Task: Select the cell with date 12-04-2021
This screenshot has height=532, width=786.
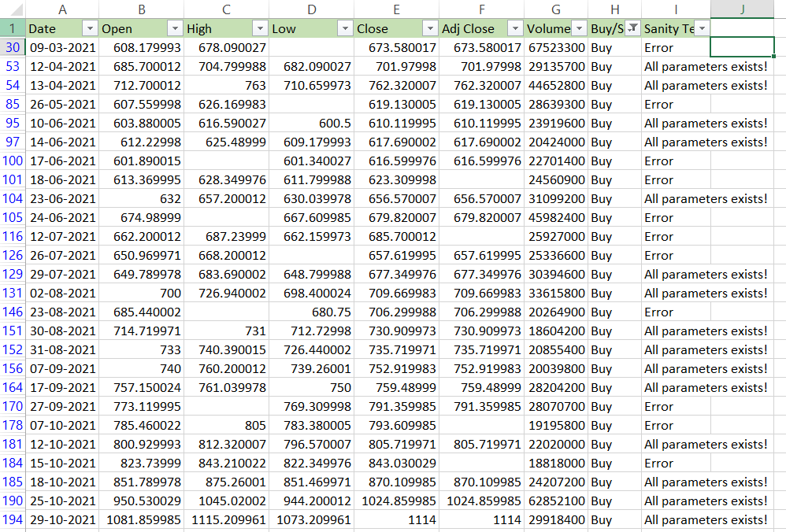Action: (x=62, y=66)
